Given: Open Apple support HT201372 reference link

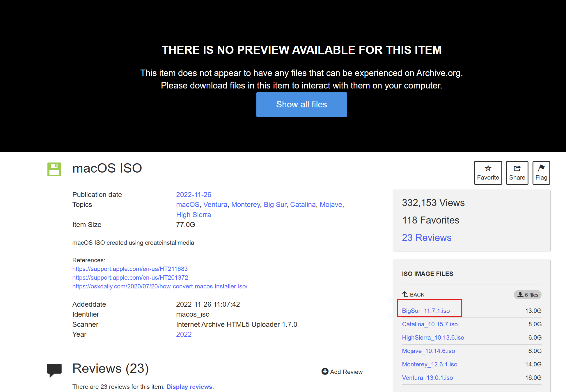Looking at the screenshot, I should click(x=130, y=278).
